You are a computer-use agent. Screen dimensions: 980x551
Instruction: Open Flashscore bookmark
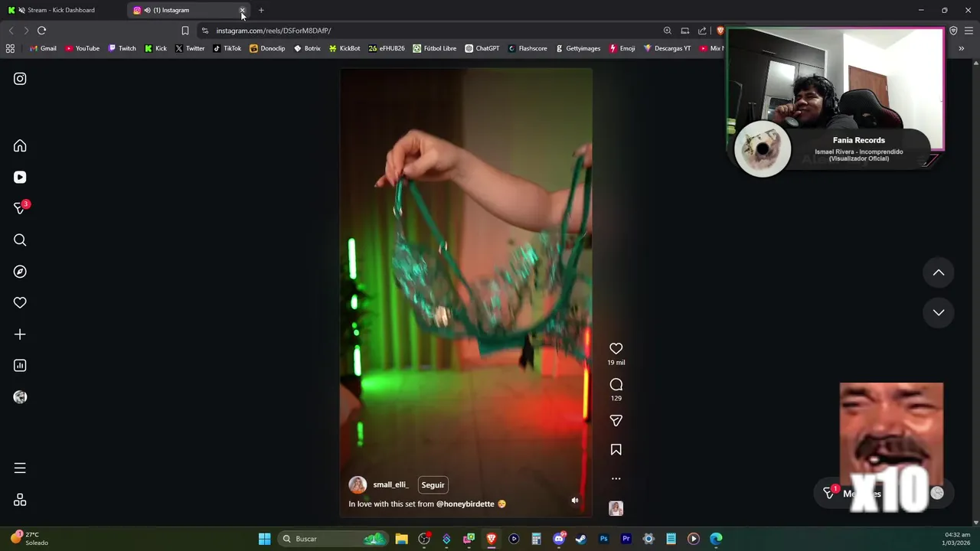528,48
